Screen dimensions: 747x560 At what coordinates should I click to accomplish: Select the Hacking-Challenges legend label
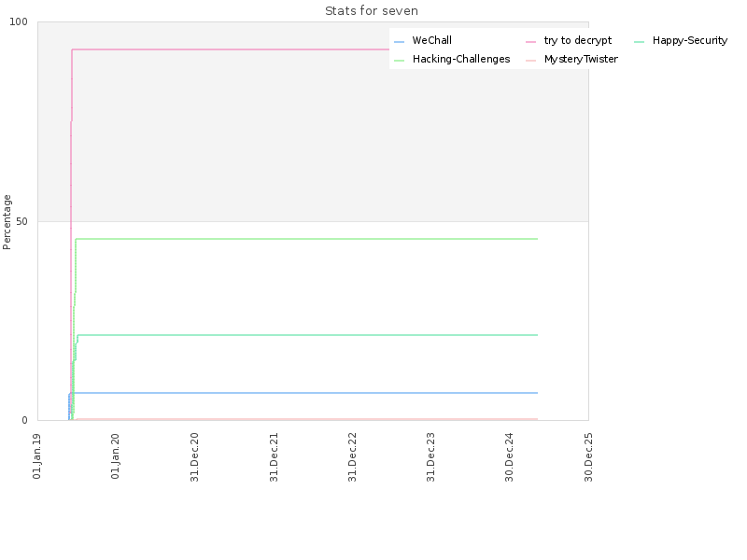click(x=461, y=59)
